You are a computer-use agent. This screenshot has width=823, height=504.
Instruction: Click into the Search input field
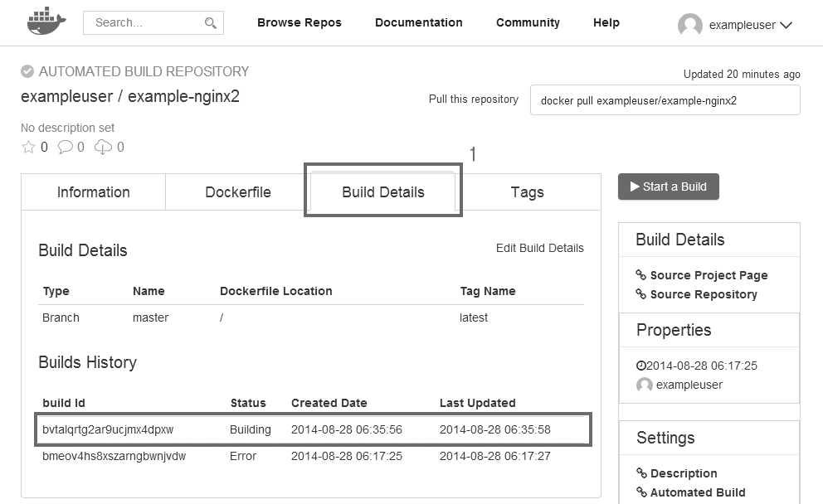[x=145, y=22]
